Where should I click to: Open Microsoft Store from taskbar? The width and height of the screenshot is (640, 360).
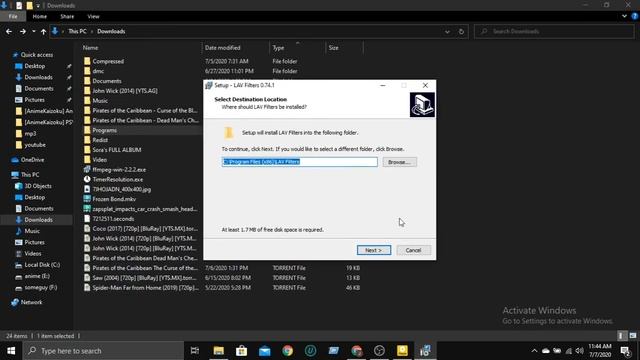(x=241, y=351)
